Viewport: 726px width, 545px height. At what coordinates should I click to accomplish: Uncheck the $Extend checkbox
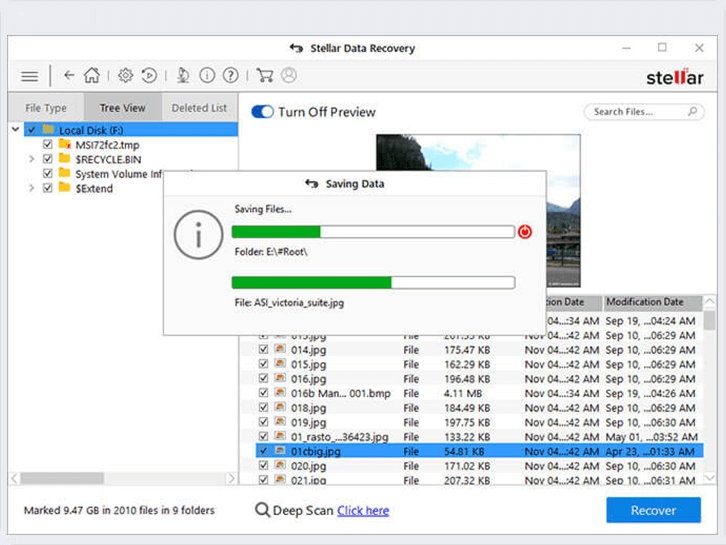tap(48, 188)
